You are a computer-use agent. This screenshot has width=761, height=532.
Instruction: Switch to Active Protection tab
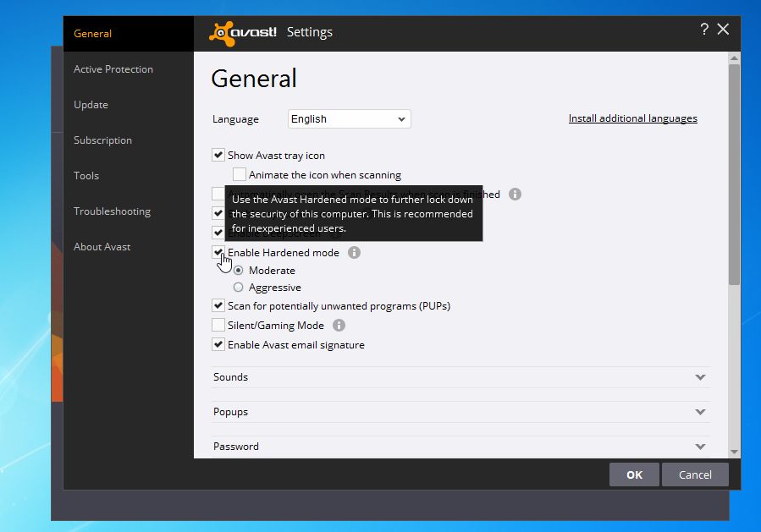128,69
